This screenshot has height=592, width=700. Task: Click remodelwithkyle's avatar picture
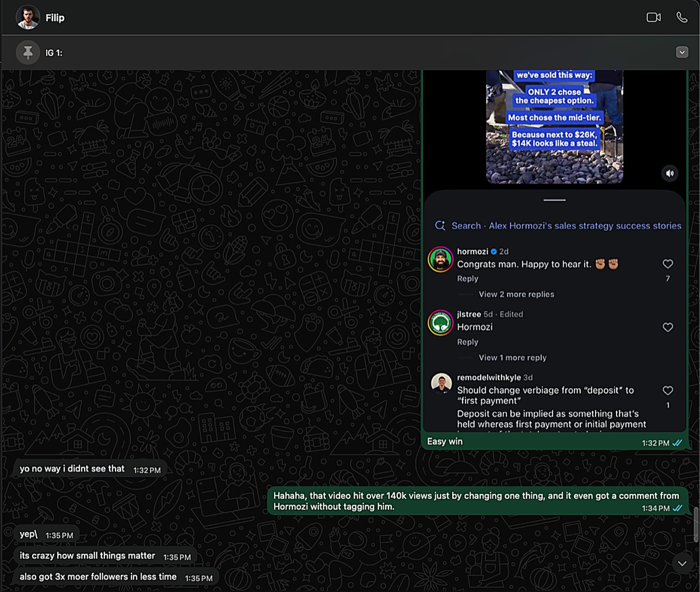coord(442,384)
